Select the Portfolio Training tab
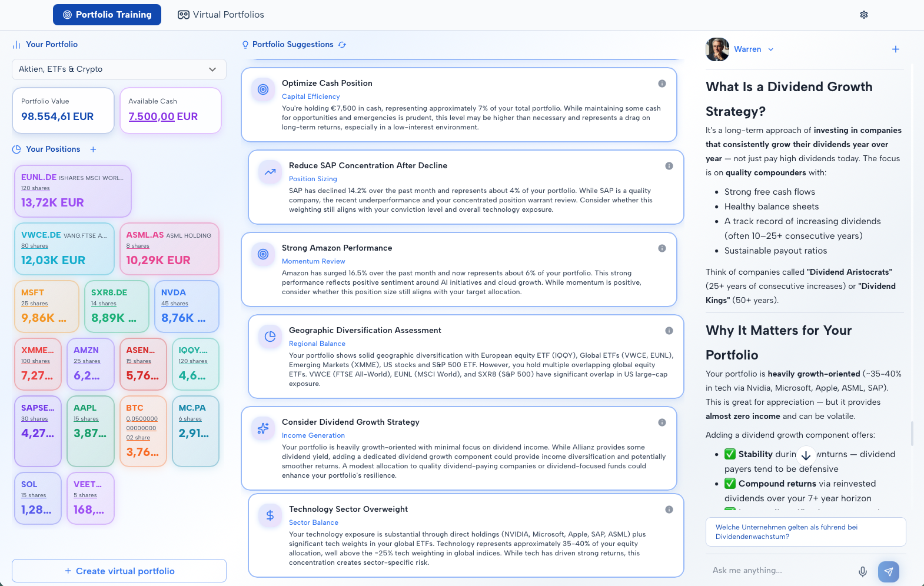The height and width of the screenshot is (586, 924). (x=107, y=15)
